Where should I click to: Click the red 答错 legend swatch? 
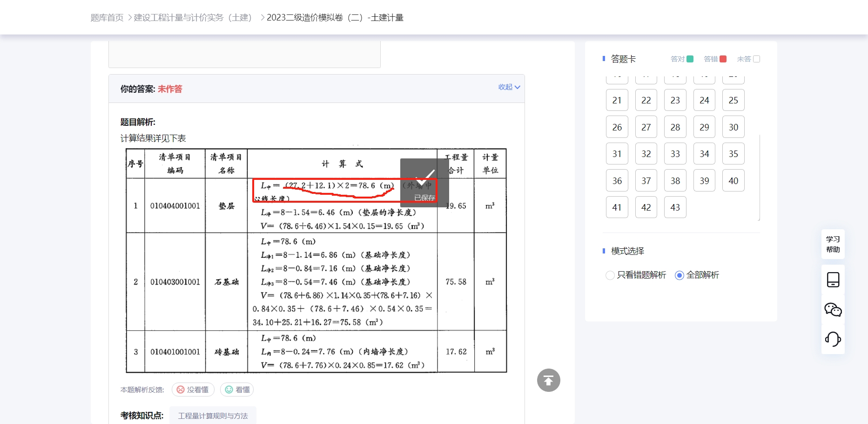(x=723, y=59)
